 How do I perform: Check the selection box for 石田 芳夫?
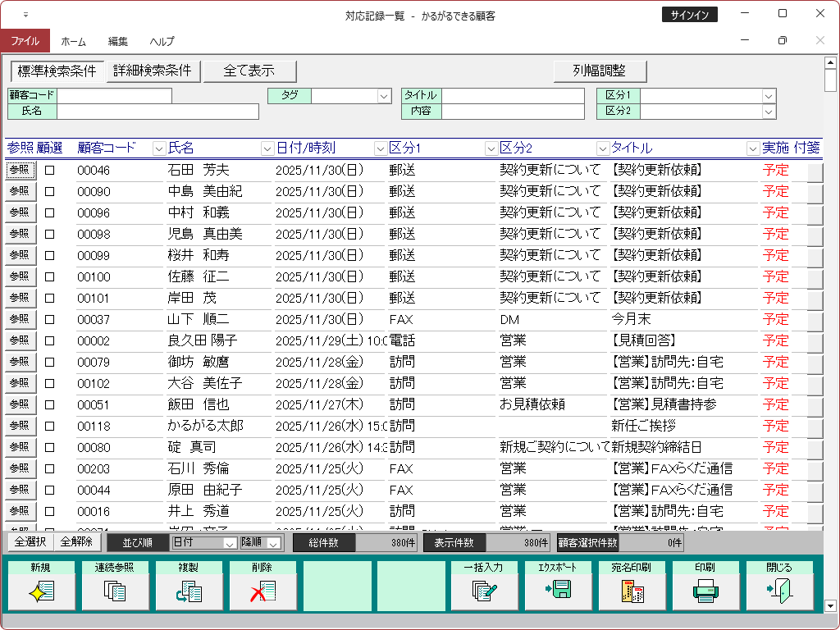(x=50, y=171)
